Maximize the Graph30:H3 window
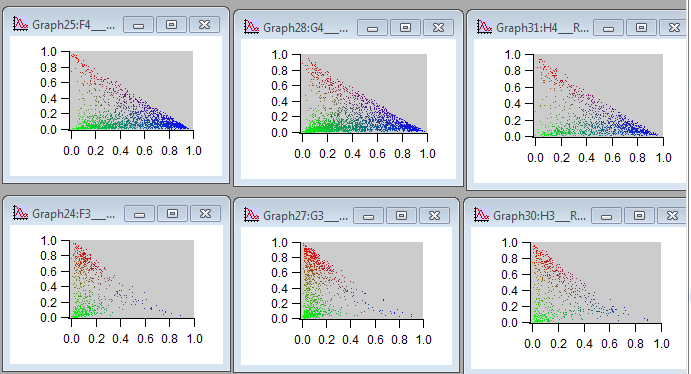Viewport: 691px width, 374px height. point(639,216)
